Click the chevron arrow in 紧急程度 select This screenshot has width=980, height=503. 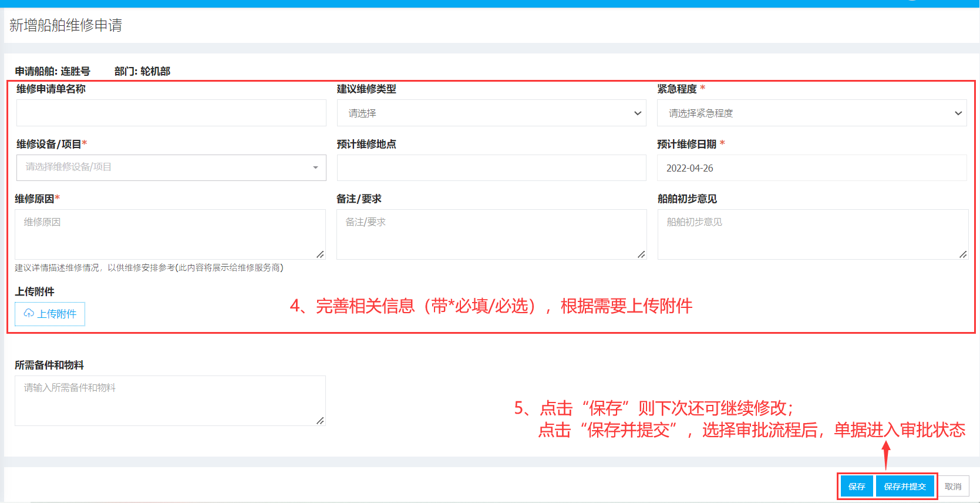958,113
